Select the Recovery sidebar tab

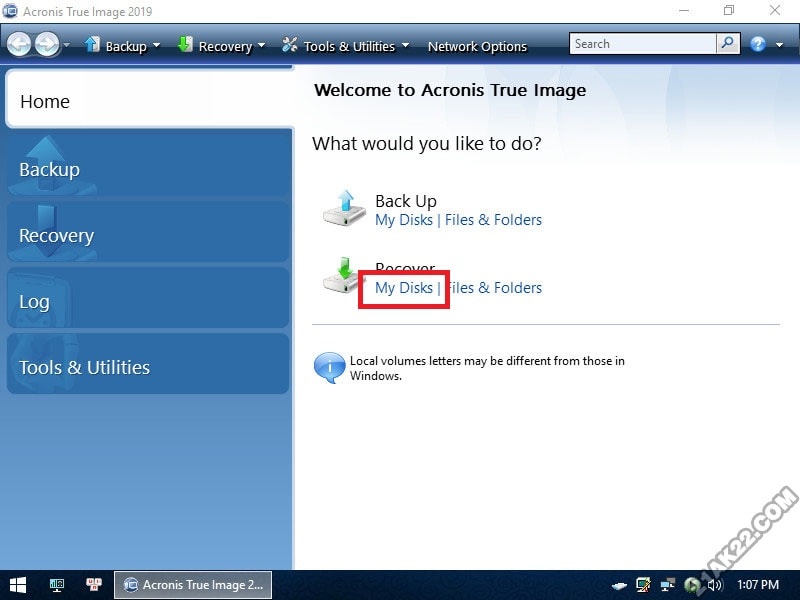coord(148,232)
